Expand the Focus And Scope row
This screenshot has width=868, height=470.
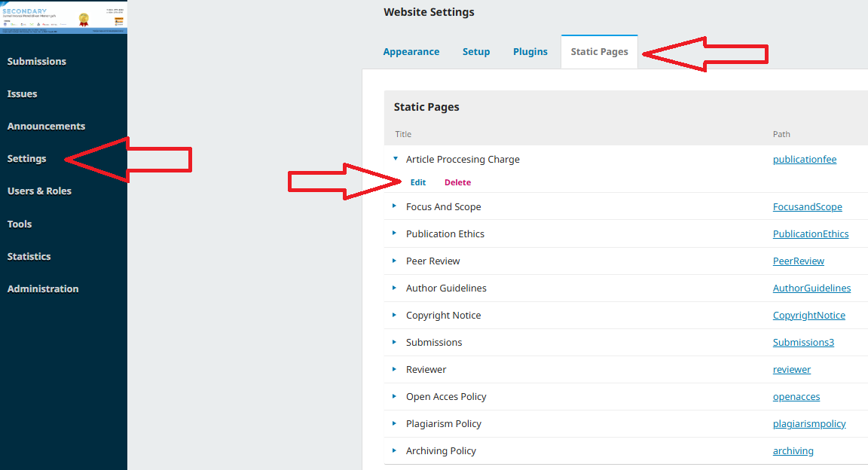[x=394, y=206]
